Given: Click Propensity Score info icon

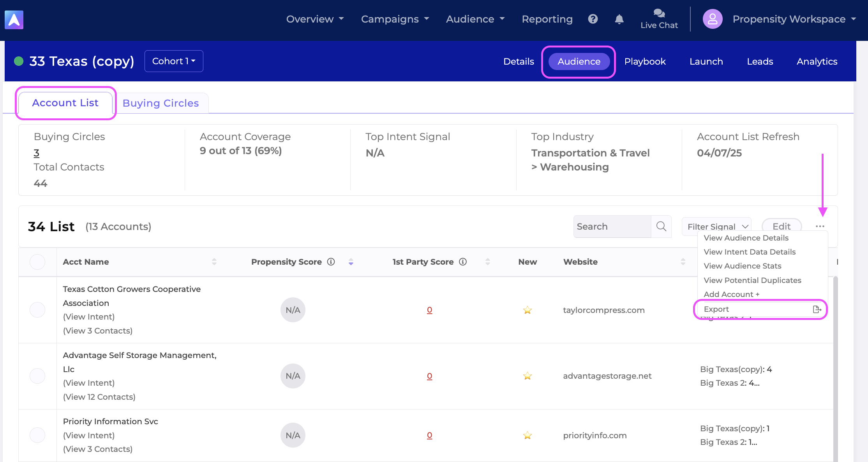Looking at the screenshot, I should tap(331, 262).
